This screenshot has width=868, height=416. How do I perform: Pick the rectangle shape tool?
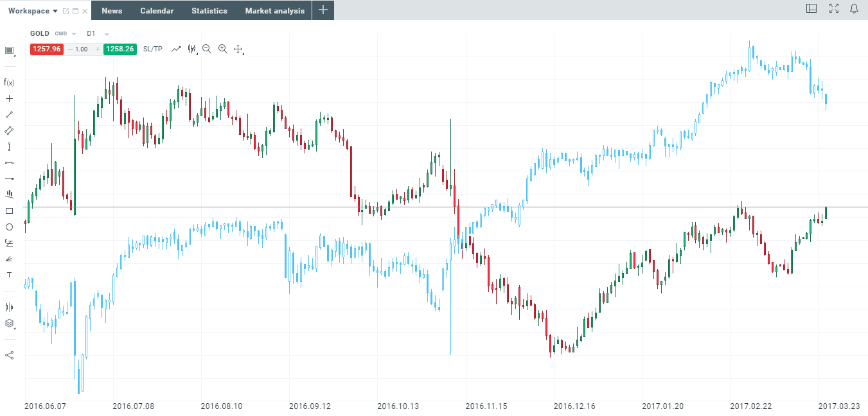pyautogui.click(x=9, y=211)
